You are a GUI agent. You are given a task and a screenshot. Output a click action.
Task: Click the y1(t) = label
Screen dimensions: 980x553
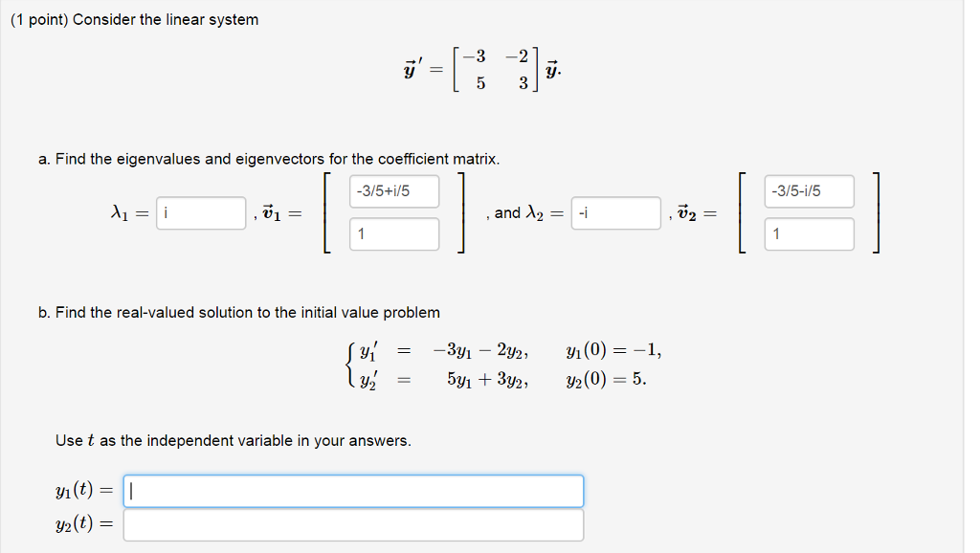click(84, 491)
